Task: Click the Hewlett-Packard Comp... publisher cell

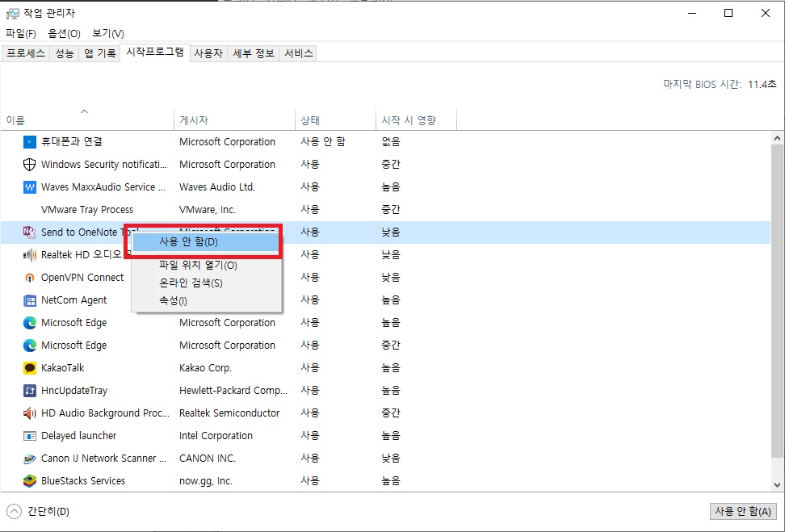Action: point(233,391)
